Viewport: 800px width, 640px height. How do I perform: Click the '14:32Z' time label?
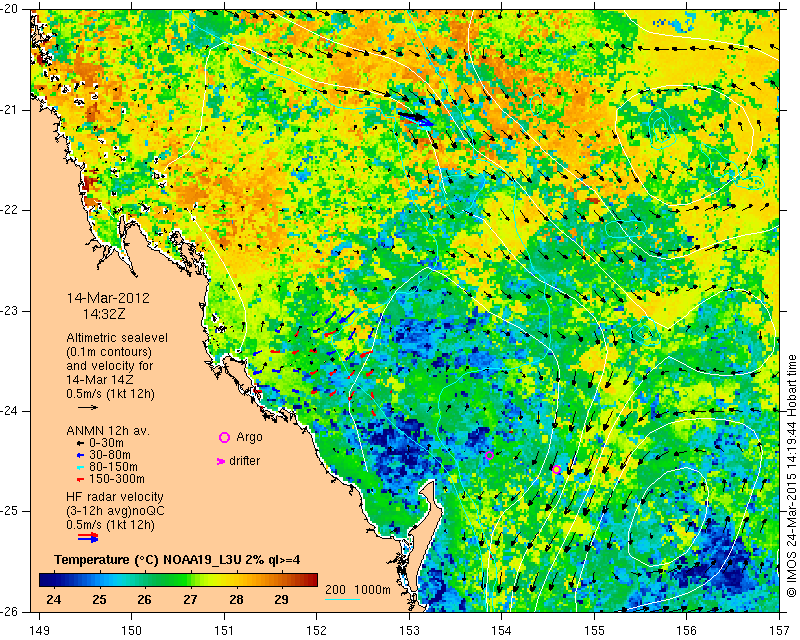tap(104, 314)
